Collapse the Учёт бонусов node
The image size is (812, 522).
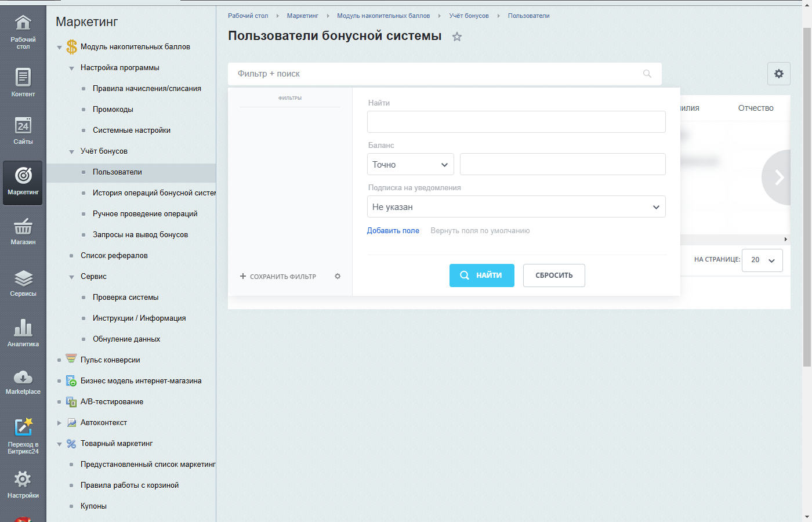pos(71,151)
